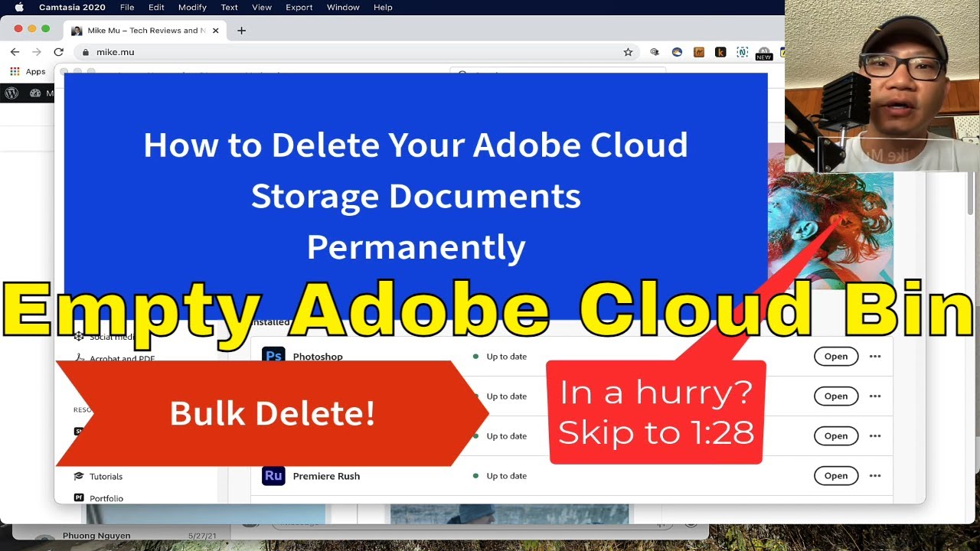Screen dimensions: 980x551
Task: Open Tutorials in Creative Cloud sidebar
Action: pos(106,476)
